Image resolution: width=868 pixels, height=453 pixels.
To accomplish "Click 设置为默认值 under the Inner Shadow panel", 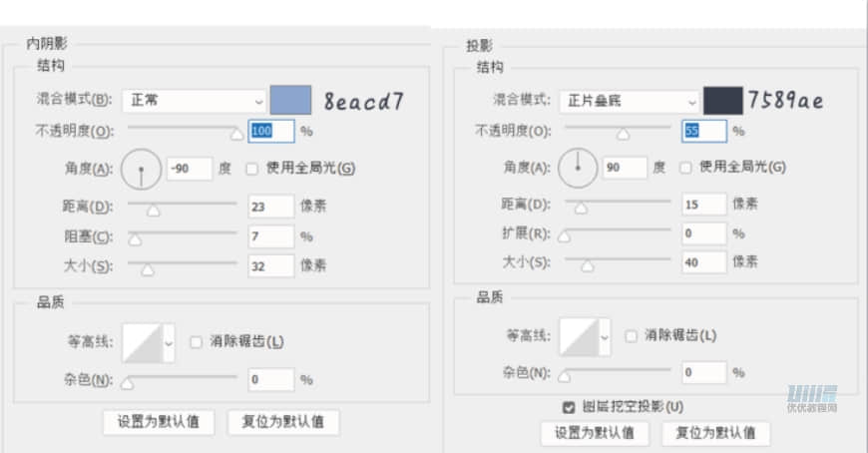I will (x=160, y=422).
